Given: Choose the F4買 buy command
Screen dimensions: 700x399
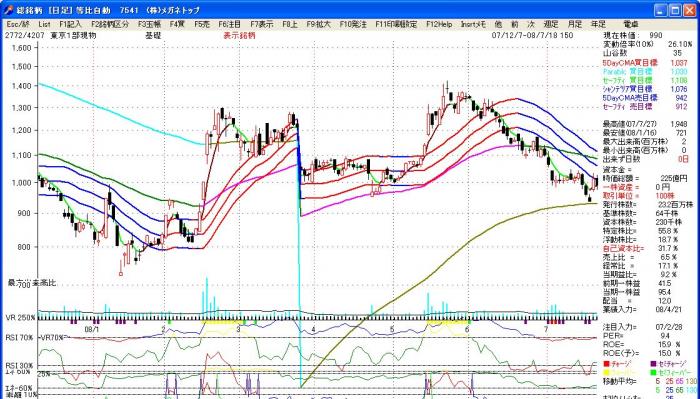Looking at the screenshot, I should [x=177, y=25].
